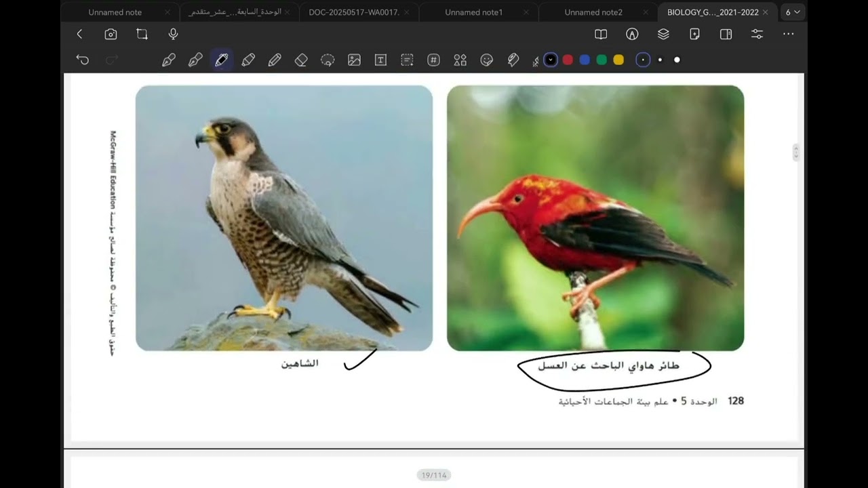Viewport: 868px width, 488px height.
Task: Open the hashtag tag tool
Action: pyautogui.click(x=433, y=60)
